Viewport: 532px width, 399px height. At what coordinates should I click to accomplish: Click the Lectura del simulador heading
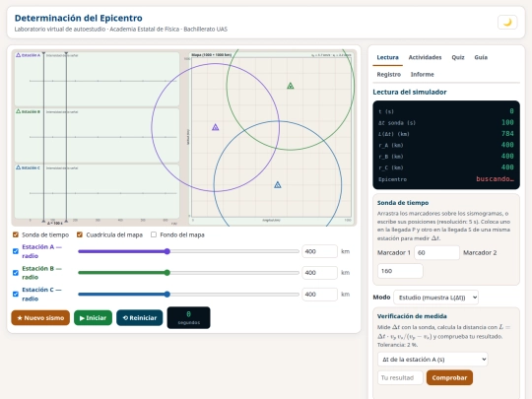410,92
